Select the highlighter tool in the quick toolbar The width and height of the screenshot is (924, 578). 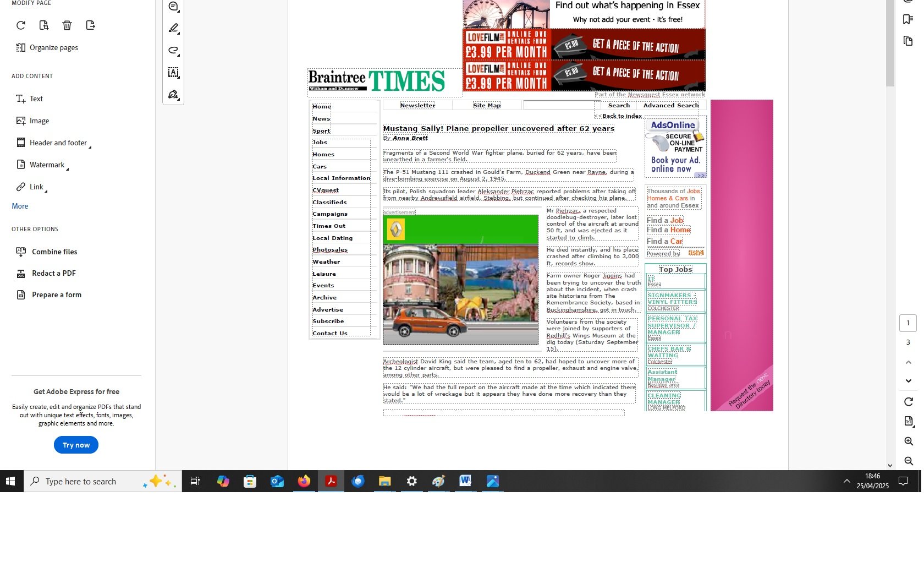coord(174,28)
